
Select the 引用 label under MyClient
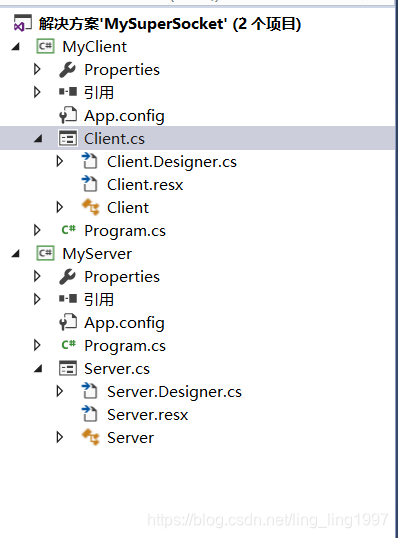point(99,92)
